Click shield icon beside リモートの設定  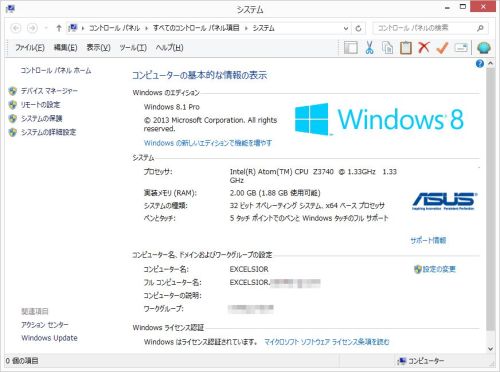[x=13, y=105]
